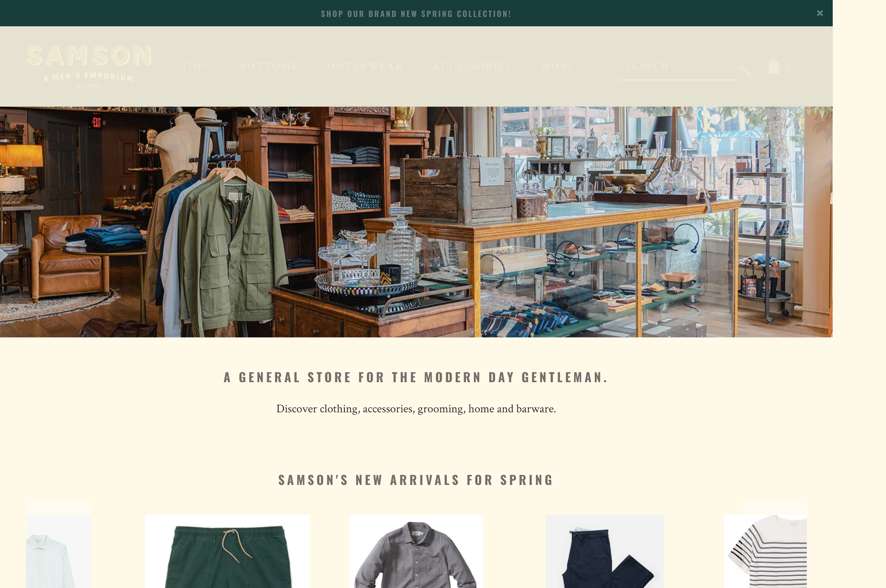The image size is (886, 588).
Task: View the striped tee product on right
Action: coord(765,551)
